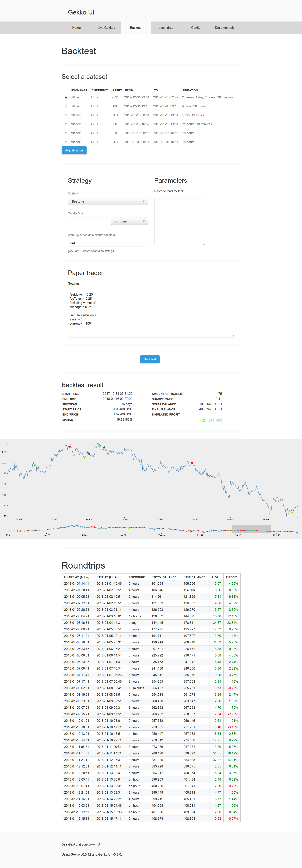Select the Backtest tab

point(136,28)
